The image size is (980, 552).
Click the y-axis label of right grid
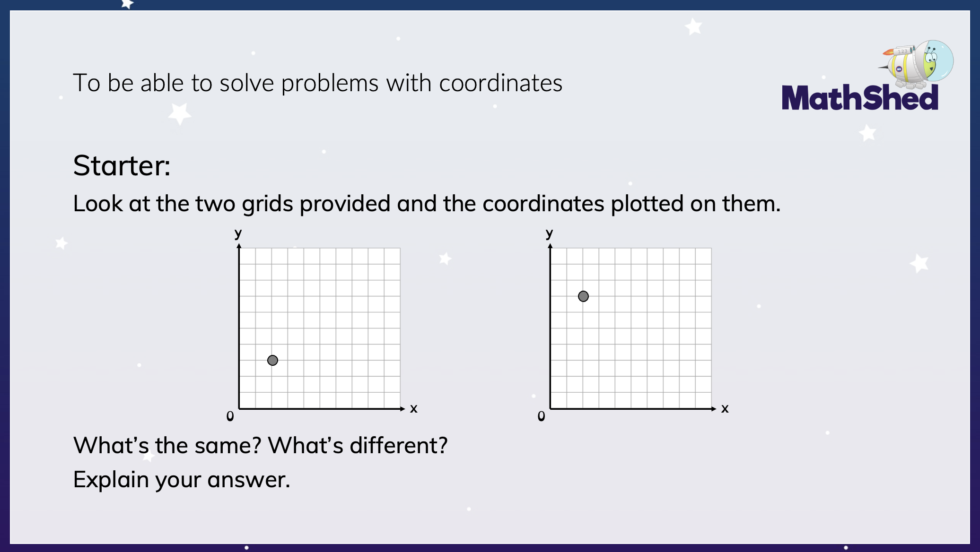point(549,233)
